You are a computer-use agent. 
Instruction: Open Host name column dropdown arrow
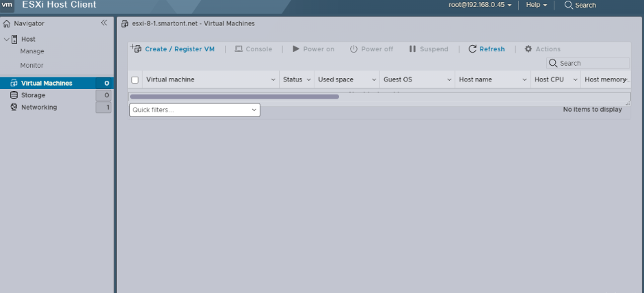click(524, 80)
